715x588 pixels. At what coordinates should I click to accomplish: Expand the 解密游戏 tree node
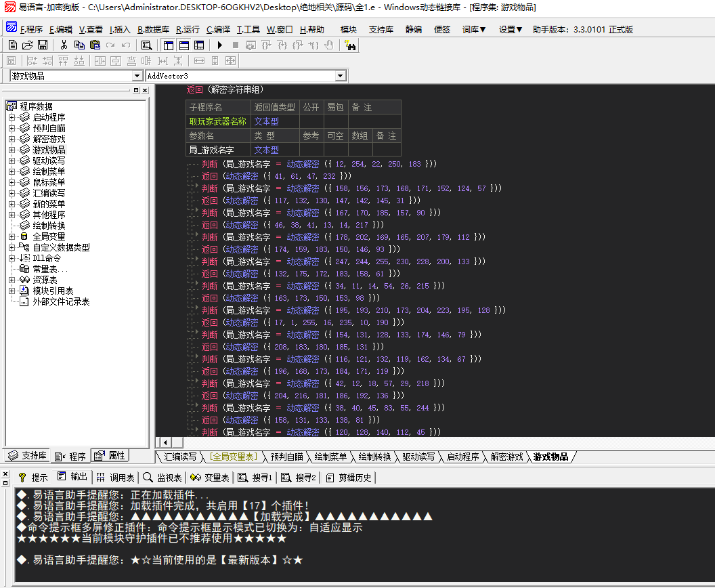12,139
